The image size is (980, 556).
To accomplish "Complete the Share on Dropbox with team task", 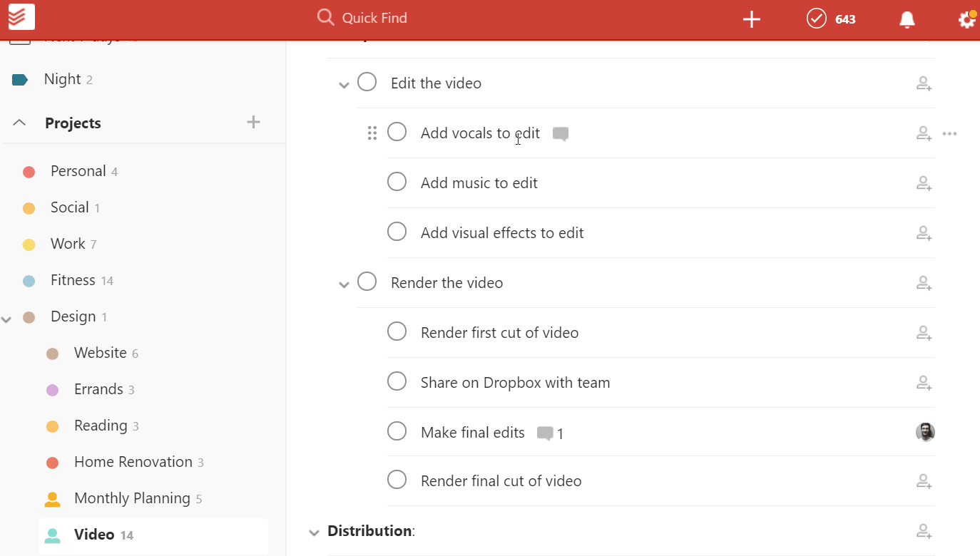I will (397, 381).
